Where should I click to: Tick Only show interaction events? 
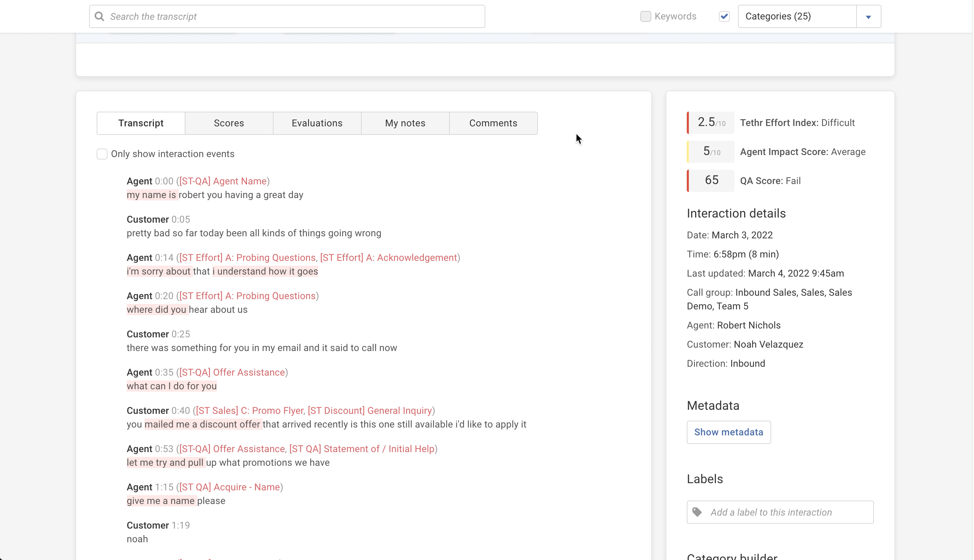tap(102, 154)
